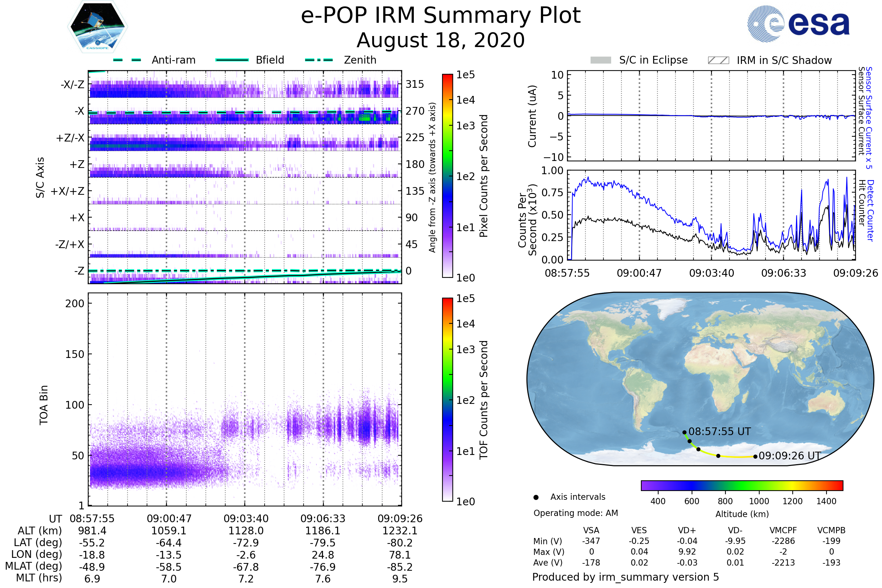Click the e-POP IRM Summary Plot title
Screen dimensions: 882x588
441,16
